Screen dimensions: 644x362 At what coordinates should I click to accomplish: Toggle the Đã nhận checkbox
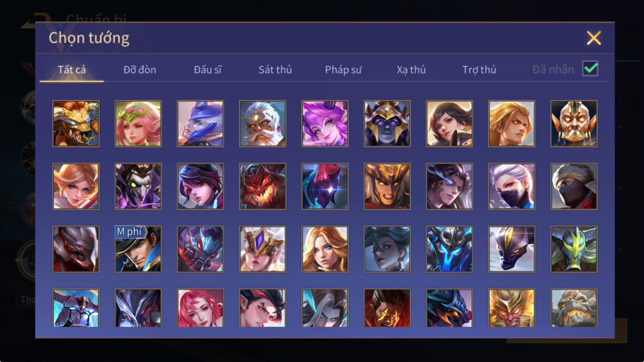[590, 68]
